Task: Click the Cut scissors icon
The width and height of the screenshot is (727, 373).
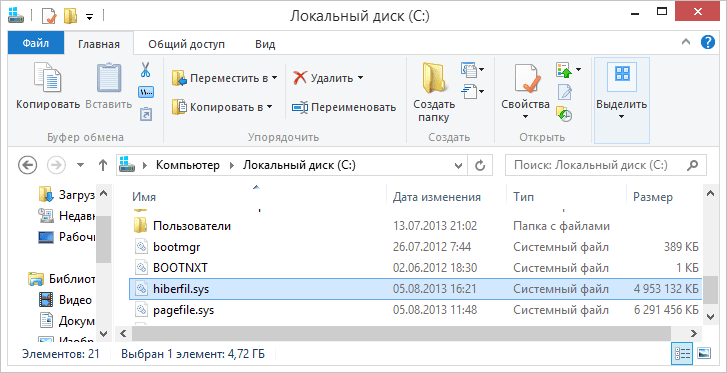Action: click(146, 71)
